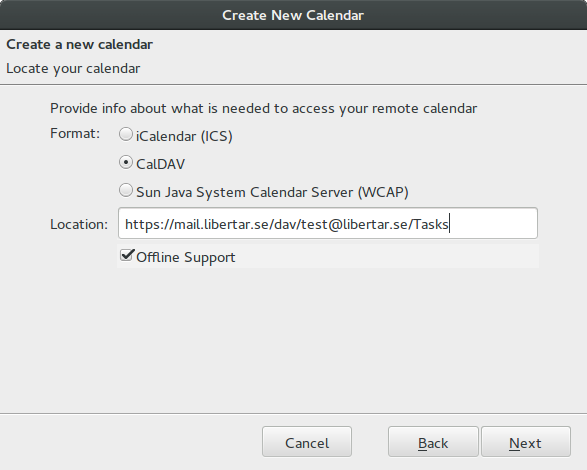587x470 pixels.
Task: Select the iCalendar (ICS) radio button
Action: [x=126, y=134]
